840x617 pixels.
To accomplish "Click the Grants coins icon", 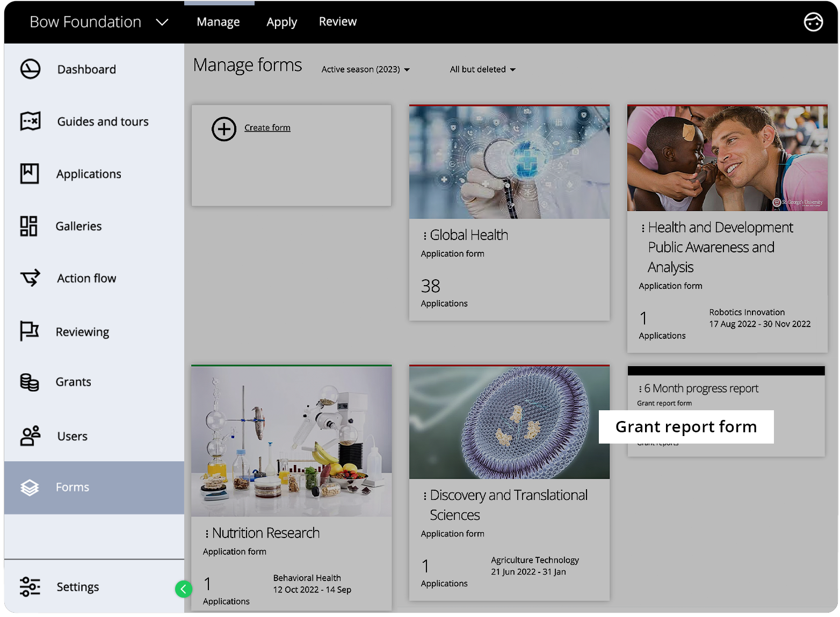I will coord(30,382).
